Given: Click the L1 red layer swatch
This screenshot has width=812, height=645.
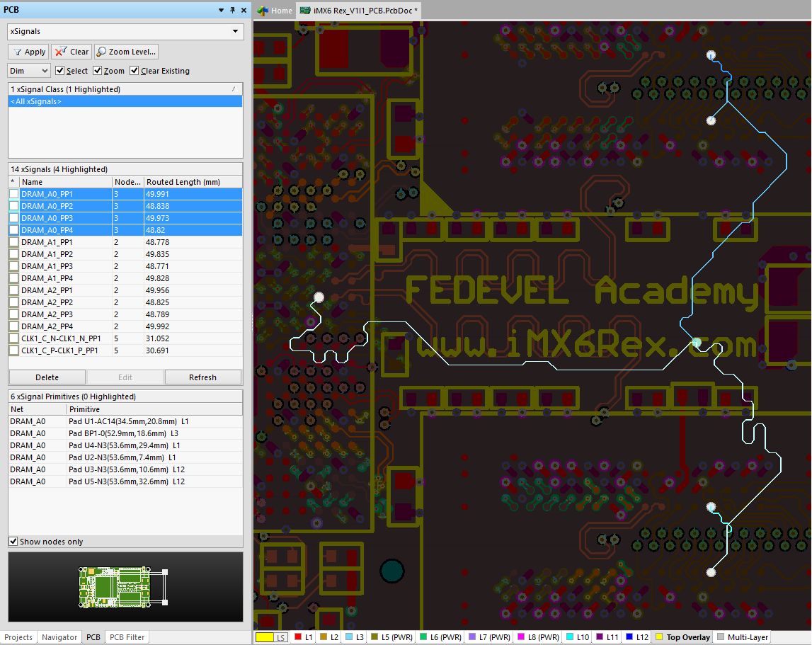Looking at the screenshot, I should click(x=298, y=637).
